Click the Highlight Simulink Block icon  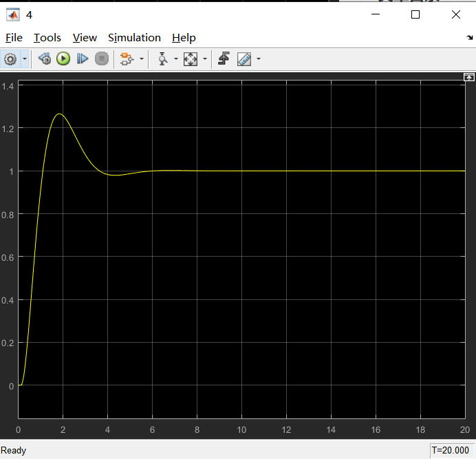point(127,59)
